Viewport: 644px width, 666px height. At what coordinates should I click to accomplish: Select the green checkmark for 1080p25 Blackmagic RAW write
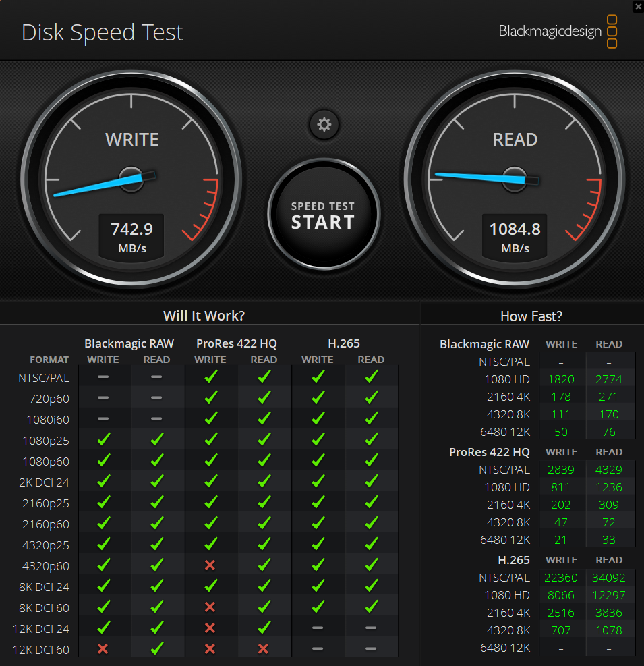coord(103,441)
